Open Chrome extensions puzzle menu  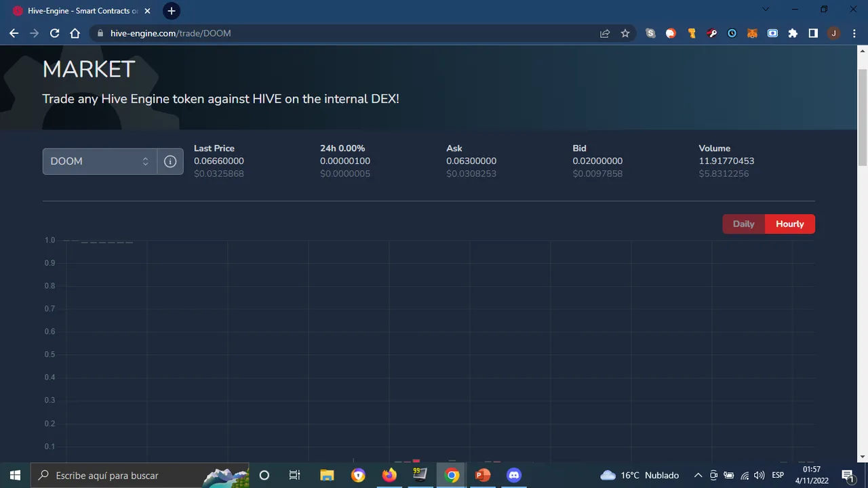[793, 33]
